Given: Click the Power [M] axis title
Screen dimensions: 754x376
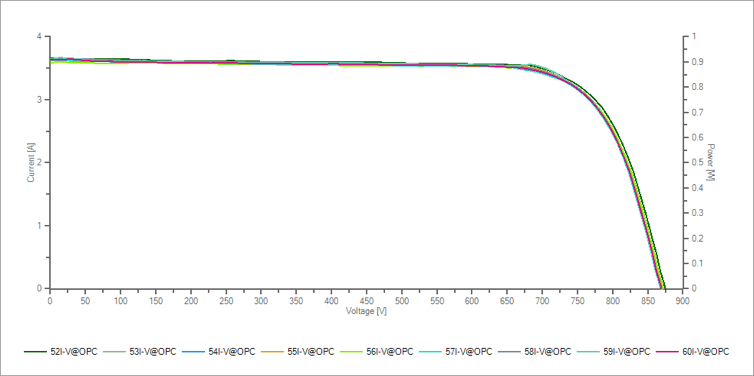Looking at the screenshot, I should coord(711,163).
